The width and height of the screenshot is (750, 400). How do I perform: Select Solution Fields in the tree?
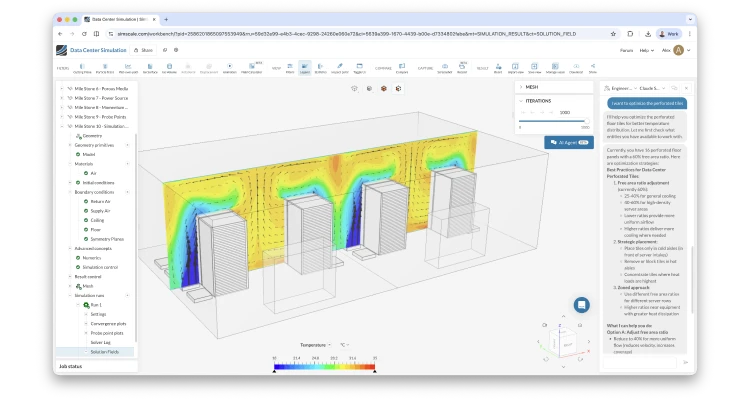pyautogui.click(x=104, y=351)
